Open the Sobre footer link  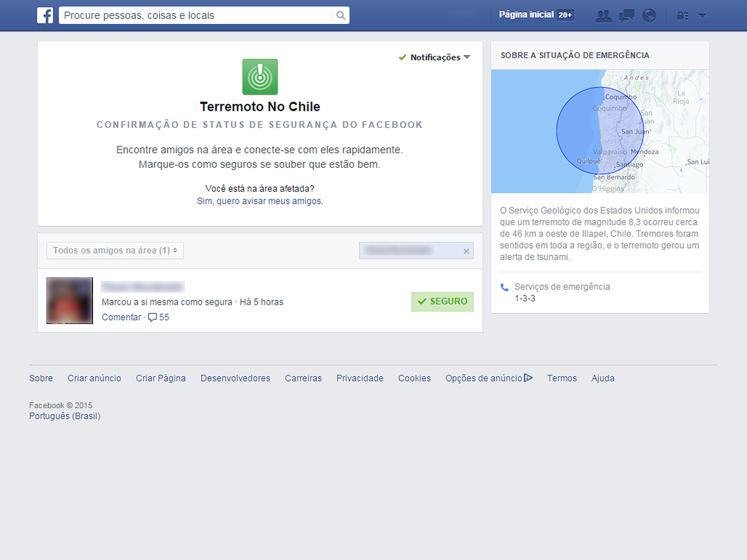point(41,378)
